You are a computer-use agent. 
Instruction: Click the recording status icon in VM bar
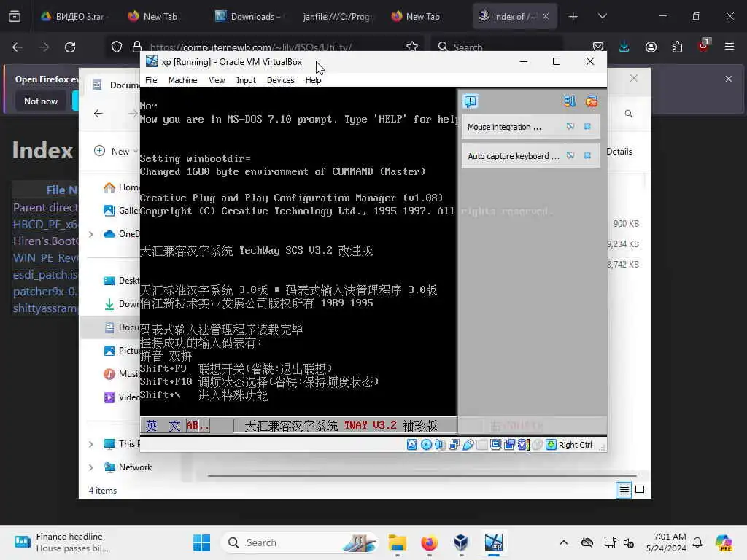(x=510, y=445)
